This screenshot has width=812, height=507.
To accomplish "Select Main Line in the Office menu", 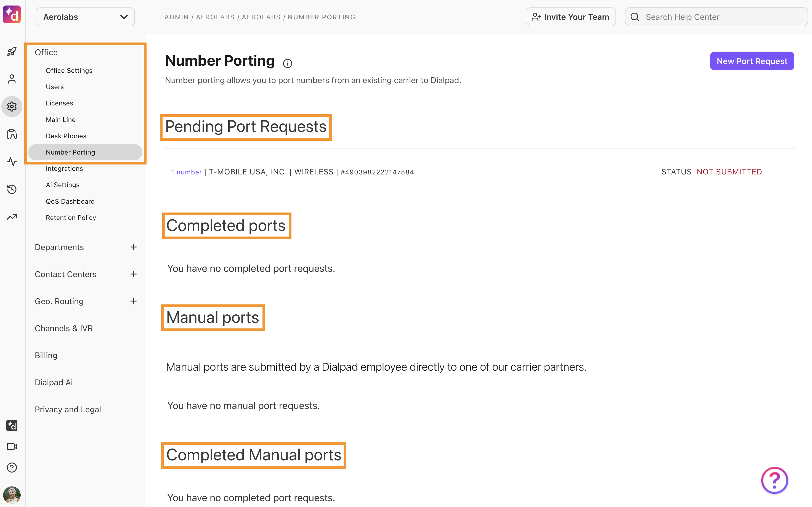I will coord(61,120).
